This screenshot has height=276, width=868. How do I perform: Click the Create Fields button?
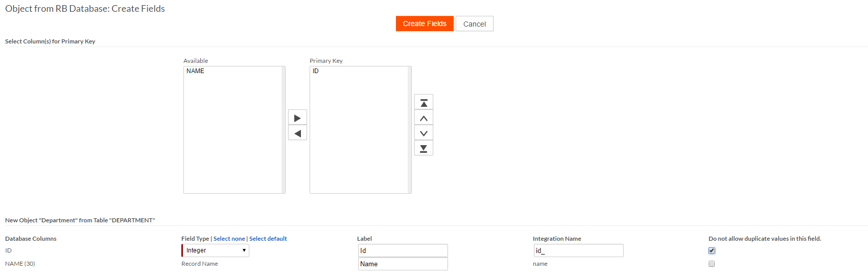425,24
